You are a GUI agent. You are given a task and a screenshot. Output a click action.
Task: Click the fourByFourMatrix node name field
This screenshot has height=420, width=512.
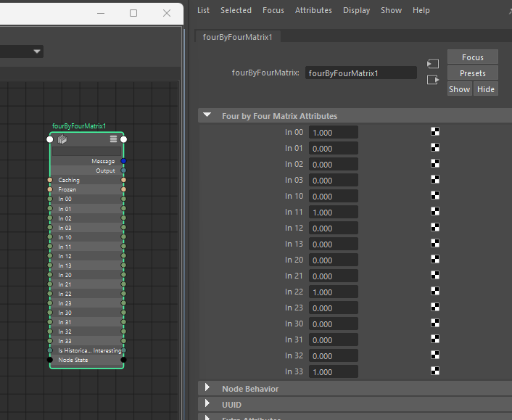click(360, 73)
